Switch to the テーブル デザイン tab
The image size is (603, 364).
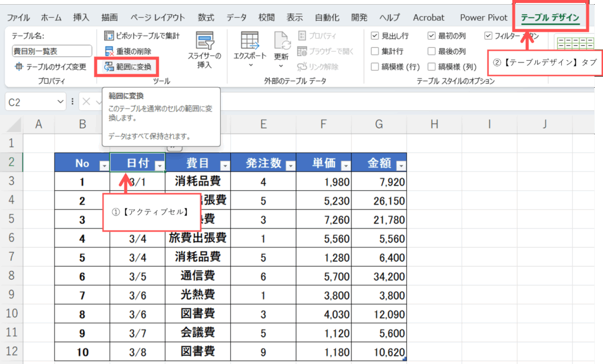coord(550,18)
